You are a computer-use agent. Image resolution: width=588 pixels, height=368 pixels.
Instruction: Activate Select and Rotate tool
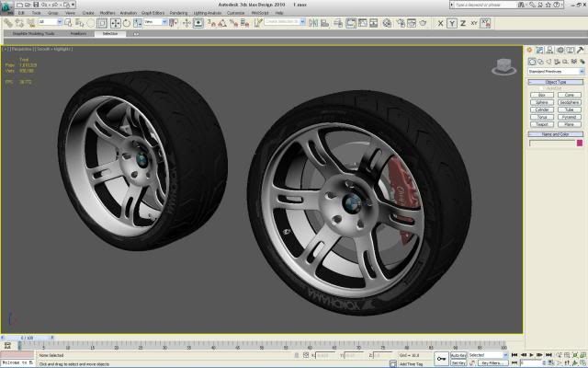click(x=127, y=23)
